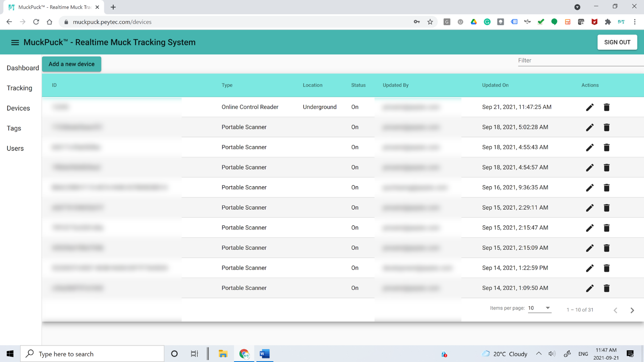The image size is (644, 362).
Task: Edit device updated Sep 15, 2:15:09 AM
Action: pyautogui.click(x=590, y=248)
